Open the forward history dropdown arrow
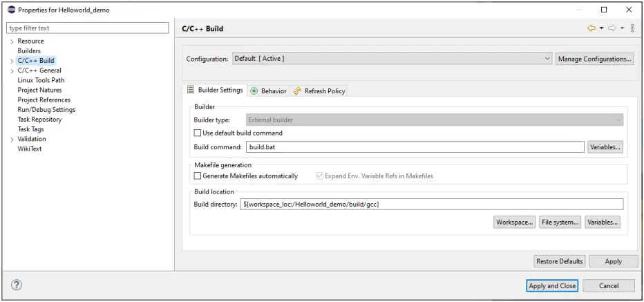Viewport: 644px width, 302px height. [622, 28]
